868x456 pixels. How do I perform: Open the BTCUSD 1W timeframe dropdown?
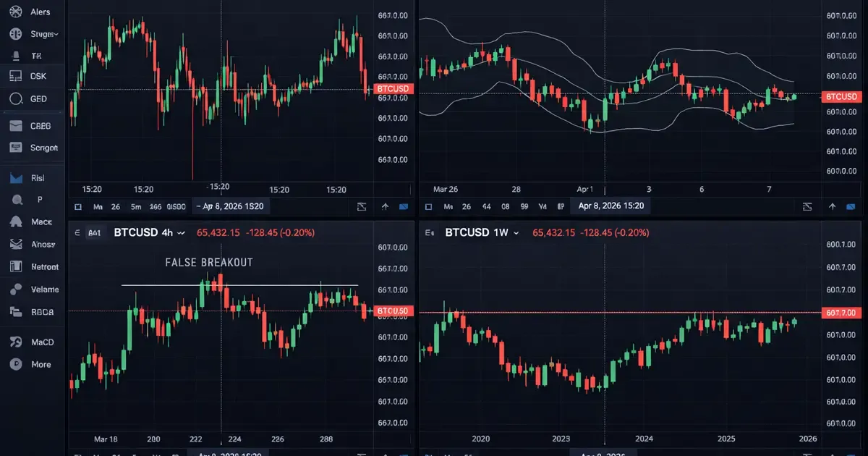tap(518, 233)
